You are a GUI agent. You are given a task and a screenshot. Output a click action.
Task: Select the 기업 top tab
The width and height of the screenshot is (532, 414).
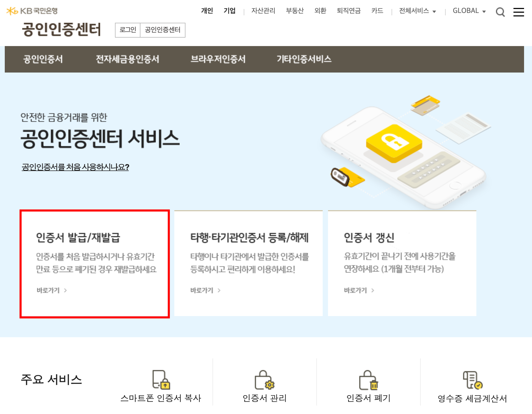(x=229, y=11)
